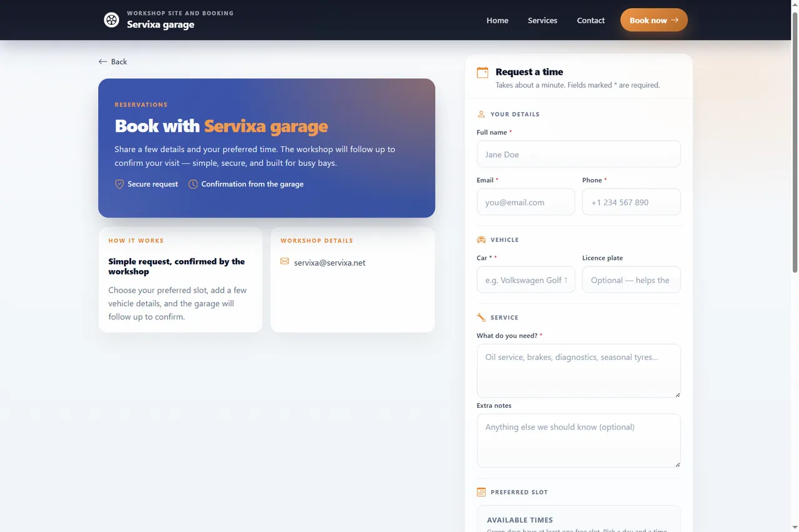799x532 pixels.
Task: Focus the Email input field
Action: 526,202
